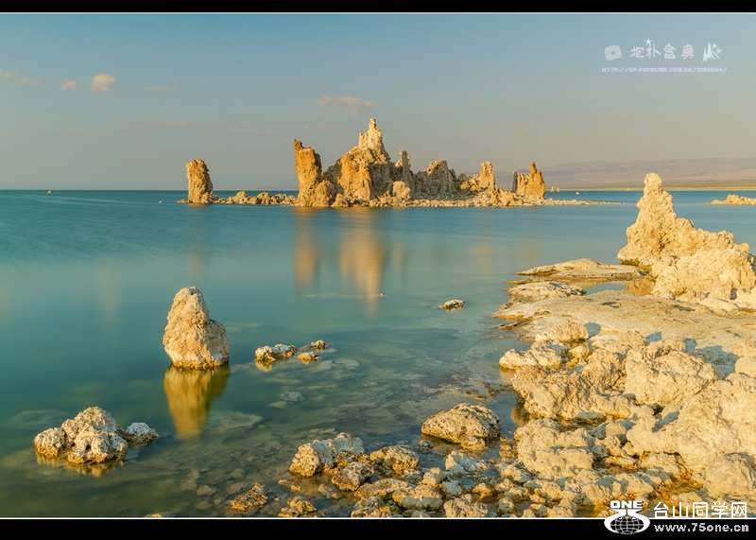This screenshot has width=756, height=540.
Task: Click the wispy cloud above the tufa island
Action: [x=345, y=102]
